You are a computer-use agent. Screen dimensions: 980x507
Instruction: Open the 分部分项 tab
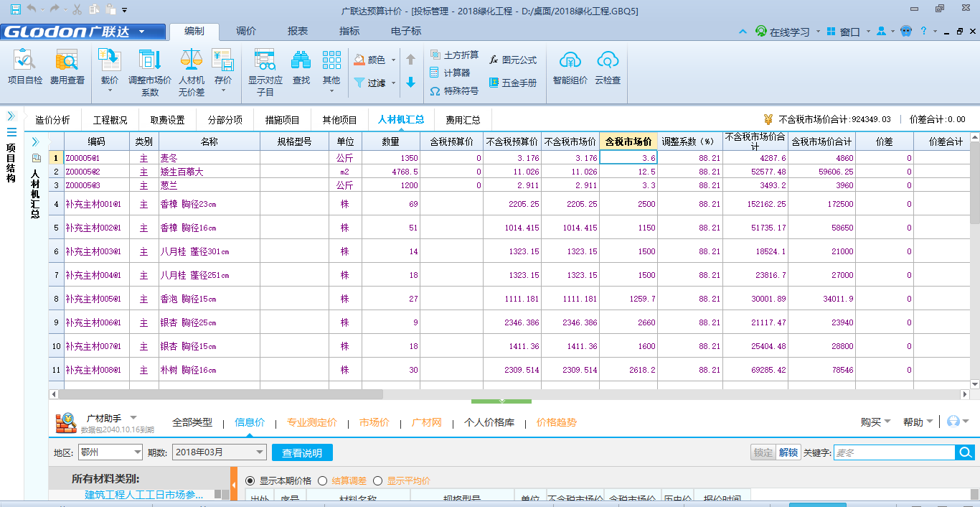(x=225, y=120)
